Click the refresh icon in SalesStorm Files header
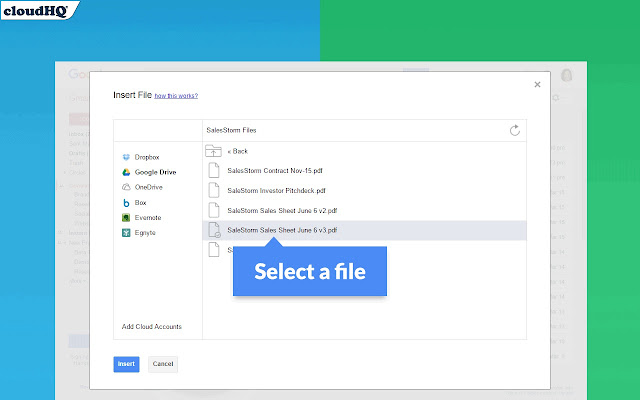The image size is (640, 400). 515,130
